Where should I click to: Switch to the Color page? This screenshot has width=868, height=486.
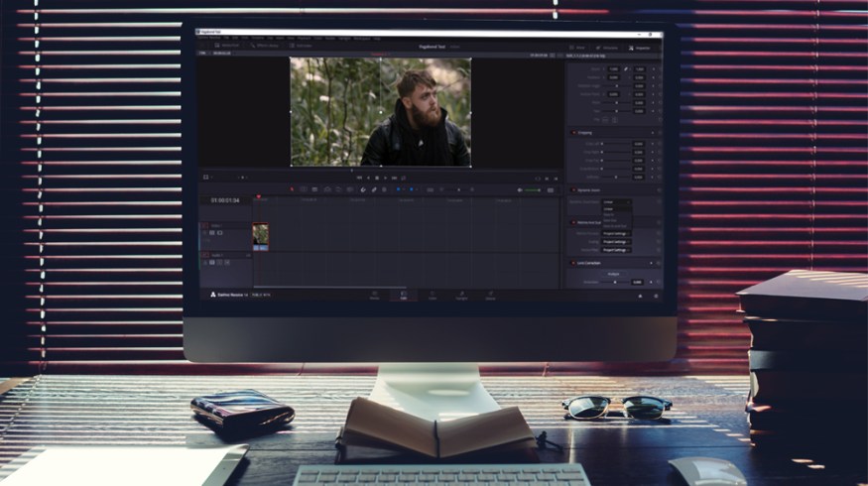pos(433,295)
